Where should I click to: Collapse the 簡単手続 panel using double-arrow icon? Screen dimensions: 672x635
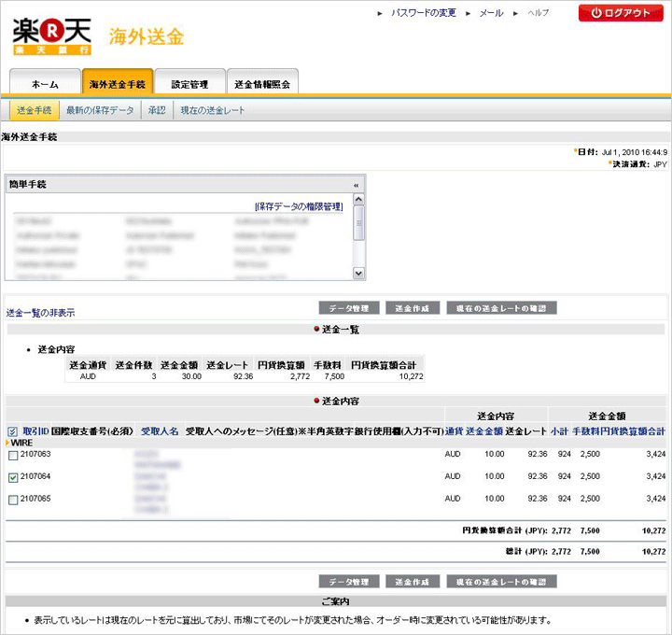coord(356,185)
